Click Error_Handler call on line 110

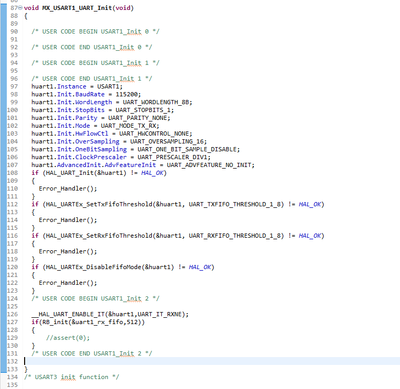tap(68, 189)
